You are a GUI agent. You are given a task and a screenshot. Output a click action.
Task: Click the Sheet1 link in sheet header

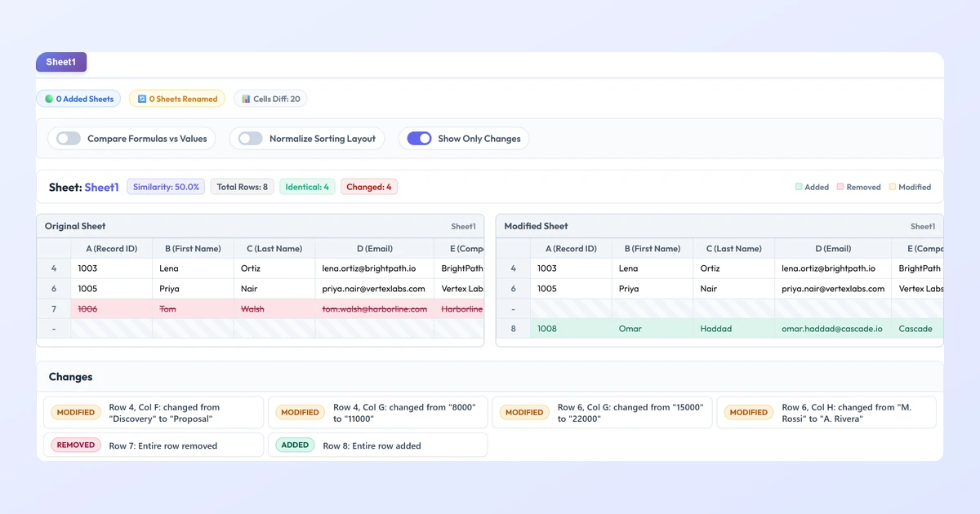[101, 187]
